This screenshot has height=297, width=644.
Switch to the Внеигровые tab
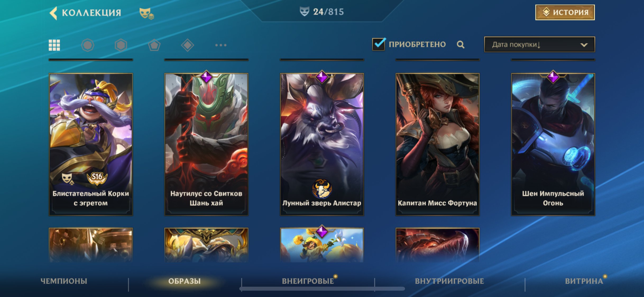click(308, 281)
